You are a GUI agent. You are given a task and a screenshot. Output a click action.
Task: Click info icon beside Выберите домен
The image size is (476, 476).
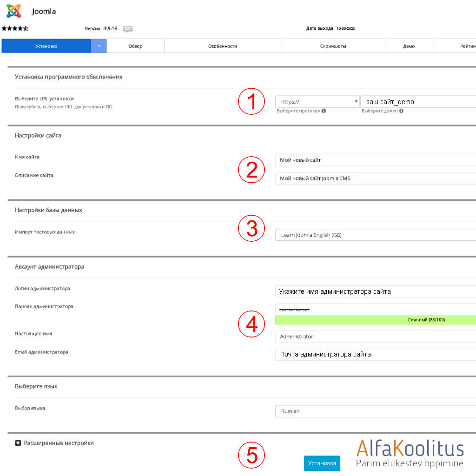click(x=401, y=111)
